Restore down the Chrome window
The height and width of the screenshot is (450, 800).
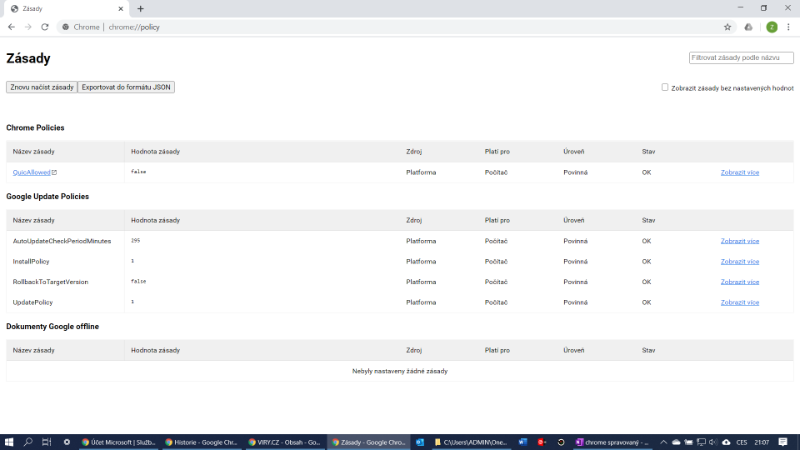(x=764, y=8)
